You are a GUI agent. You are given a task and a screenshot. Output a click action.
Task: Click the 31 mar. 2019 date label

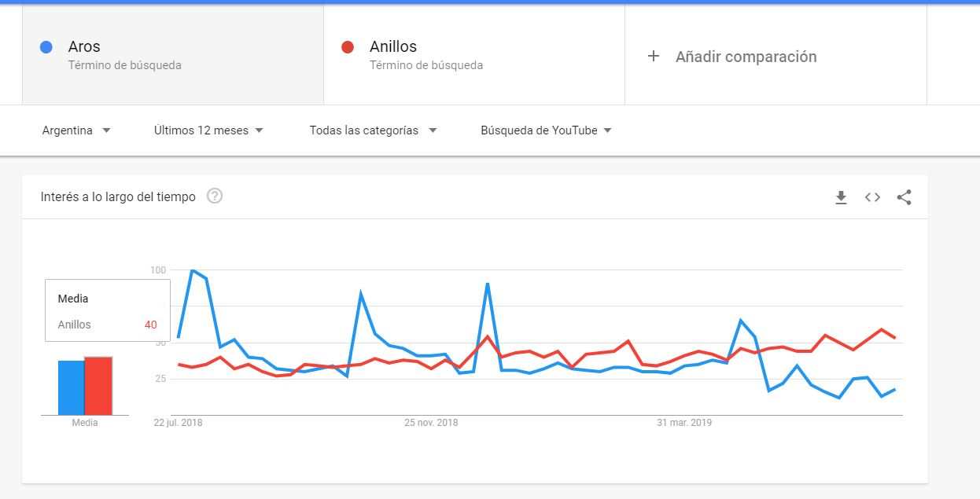click(x=684, y=423)
